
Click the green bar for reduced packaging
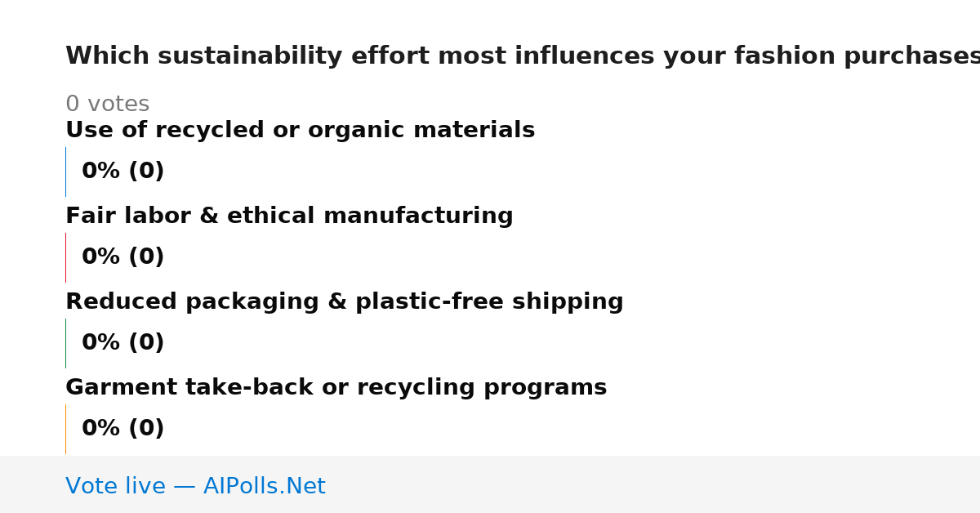pyautogui.click(x=65, y=343)
